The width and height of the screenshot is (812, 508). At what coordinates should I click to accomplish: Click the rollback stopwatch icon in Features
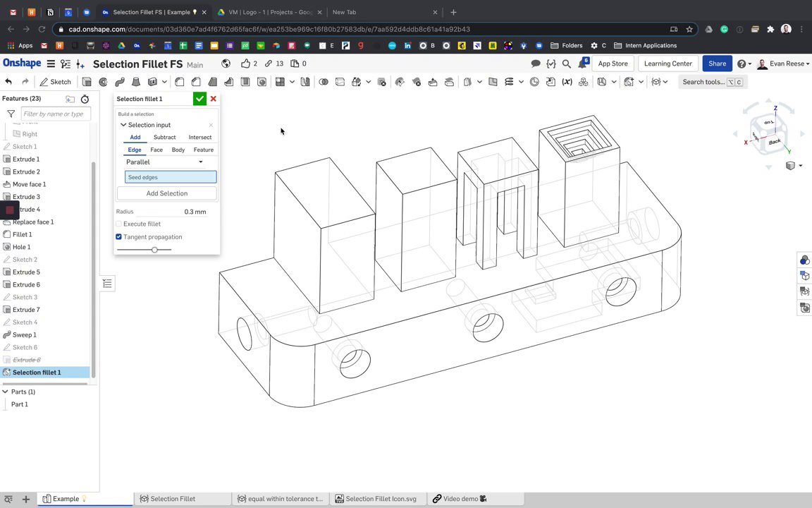pyautogui.click(x=85, y=99)
